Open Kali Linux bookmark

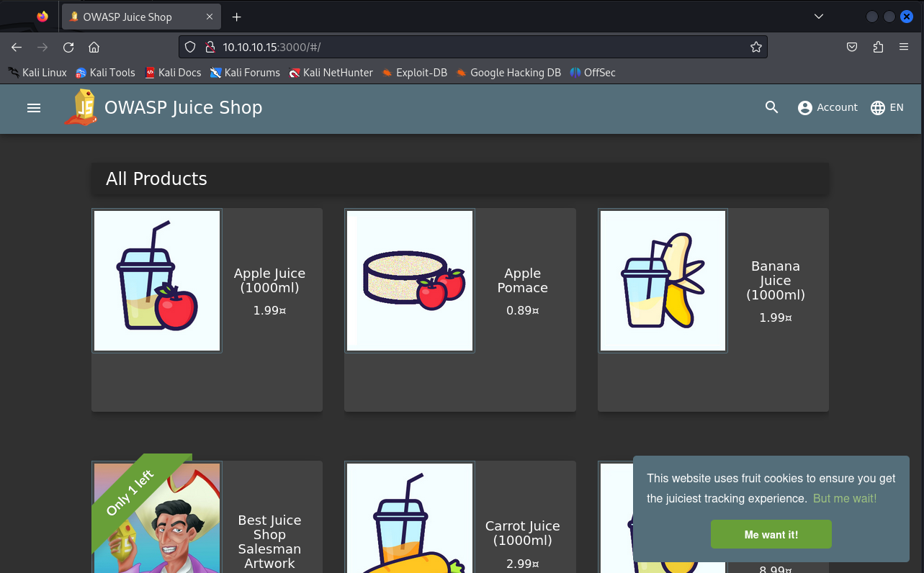[37, 72]
